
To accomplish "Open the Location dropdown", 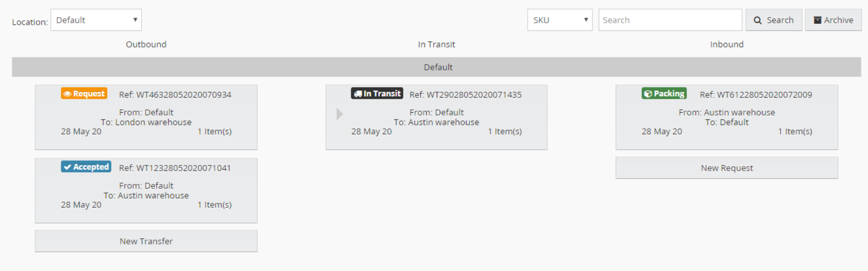I will (96, 20).
